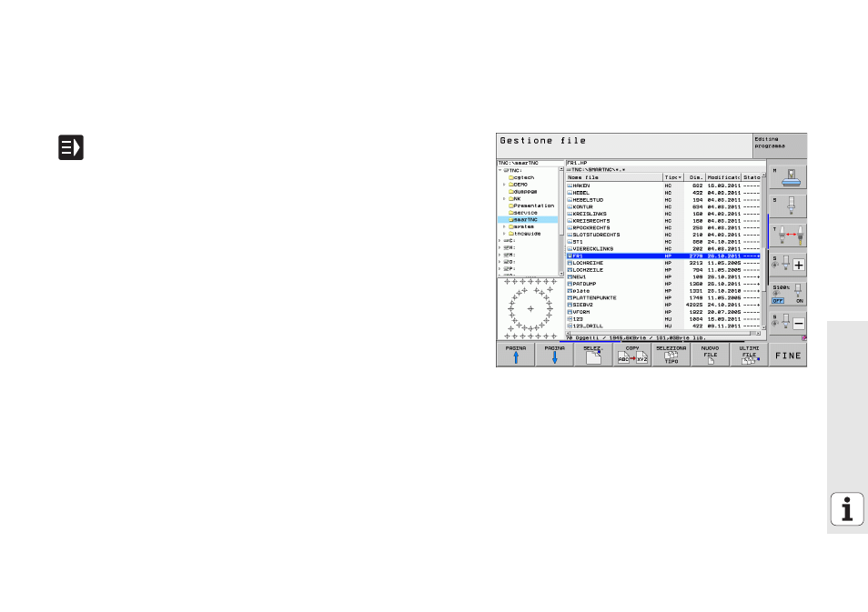Select the Presentation folder
This screenshot has width=868, height=612.
(530, 206)
